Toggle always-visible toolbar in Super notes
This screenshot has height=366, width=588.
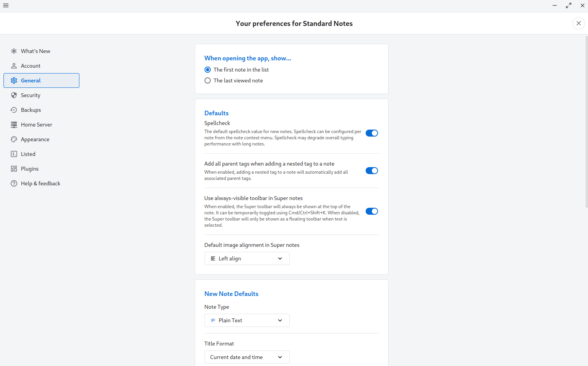coord(372,211)
